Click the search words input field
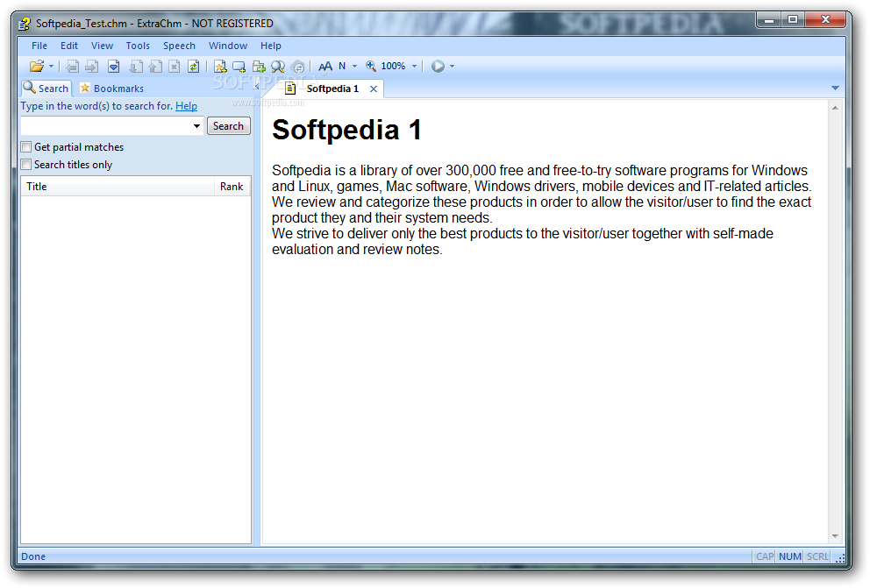 coord(106,126)
